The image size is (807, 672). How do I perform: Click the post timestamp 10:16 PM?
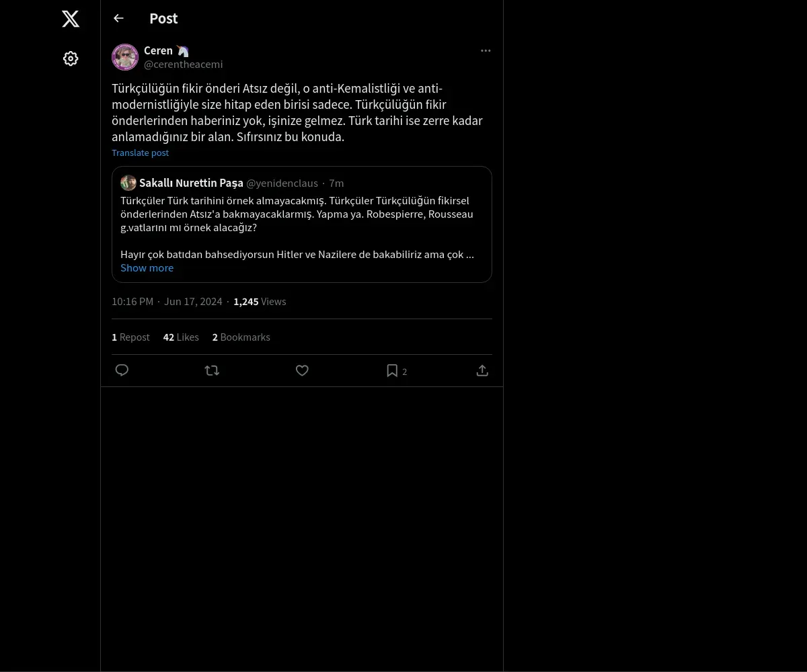132,302
